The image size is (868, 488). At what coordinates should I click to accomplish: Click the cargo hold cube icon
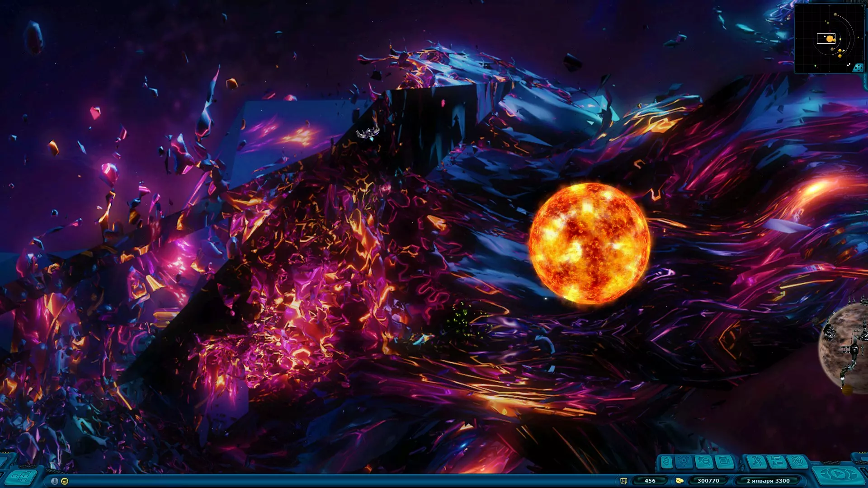pos(623,481)
